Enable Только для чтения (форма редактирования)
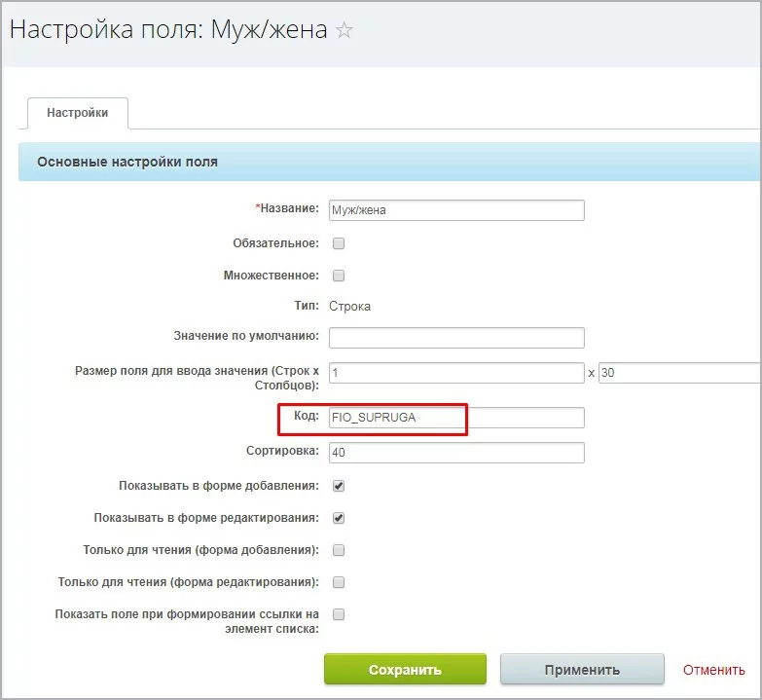The image size is (762, 700). (339, 582)
